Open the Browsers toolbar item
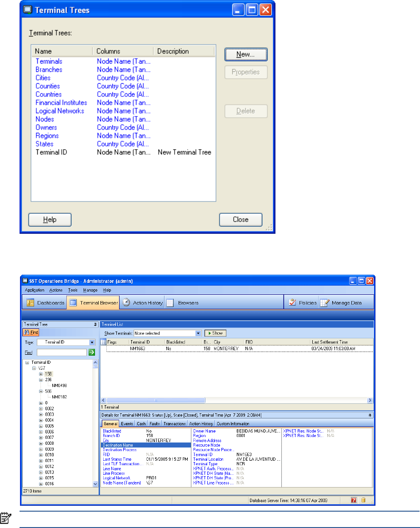This screenshot has height=528, width=420. pyautogui.click(x=182, y=302)
